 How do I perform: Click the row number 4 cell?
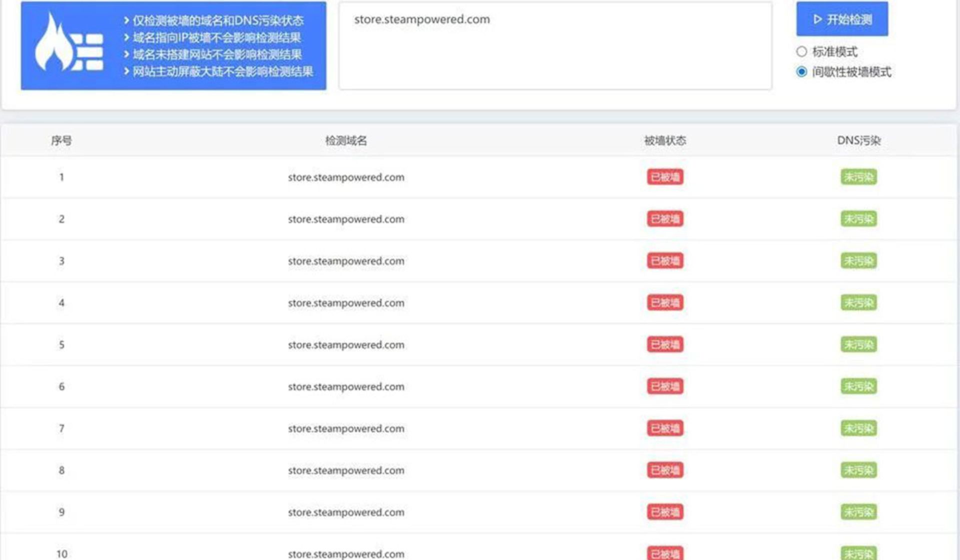point(61,303)
